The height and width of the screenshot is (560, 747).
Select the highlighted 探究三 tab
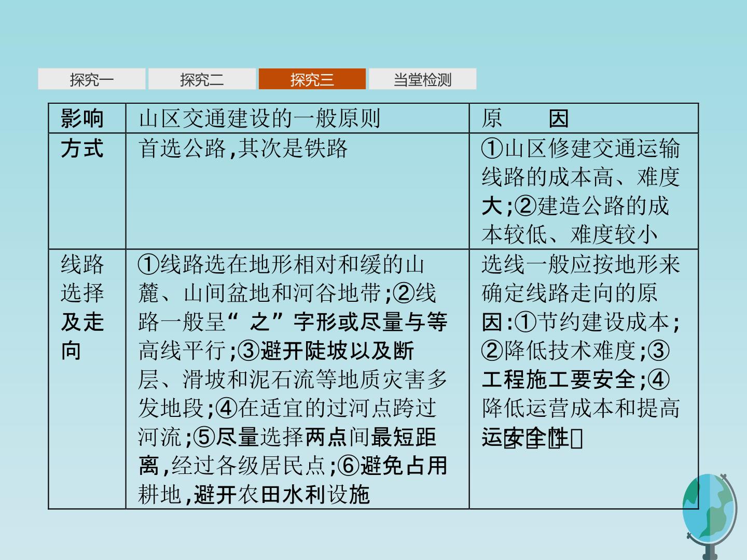(312, 79)
